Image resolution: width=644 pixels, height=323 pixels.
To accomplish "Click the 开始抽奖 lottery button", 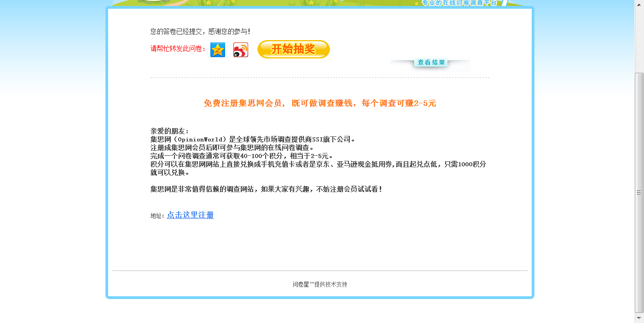I will pos(294,49).
